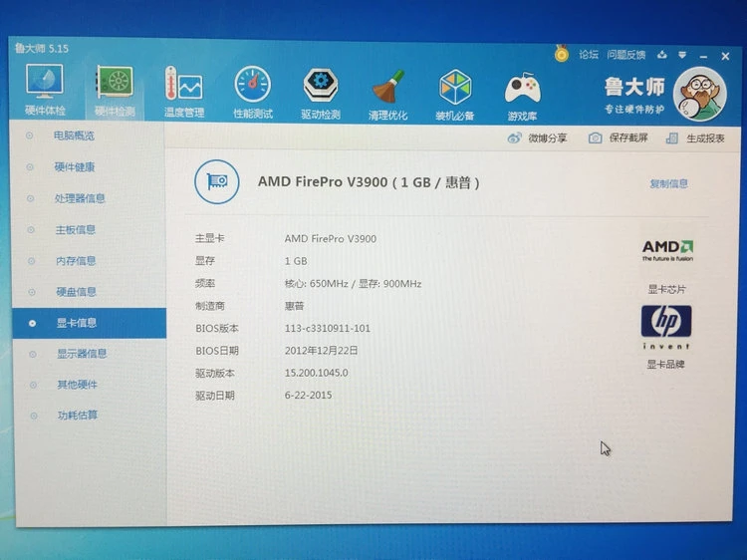Image resolution: width=747 pixels, height=560 pixels.
Task: Click the upload tray icon in title bar
Action: [661, 55]
